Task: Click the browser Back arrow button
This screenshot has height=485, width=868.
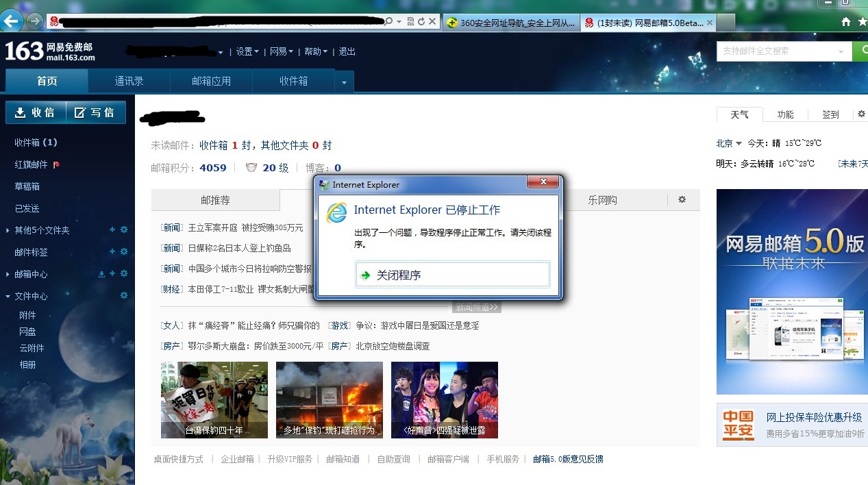Action: tap(11, 21)
